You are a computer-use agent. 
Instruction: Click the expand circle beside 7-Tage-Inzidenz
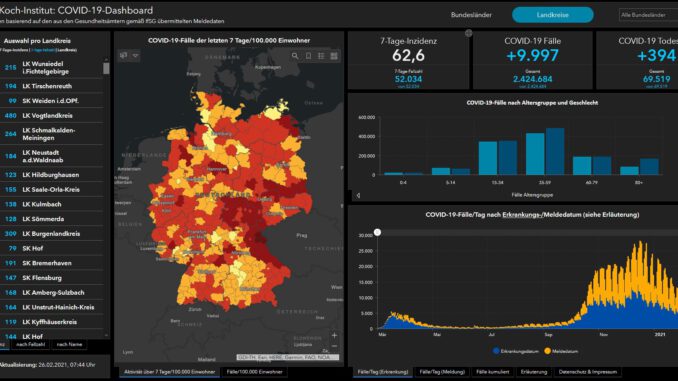[x=468, y=33]
